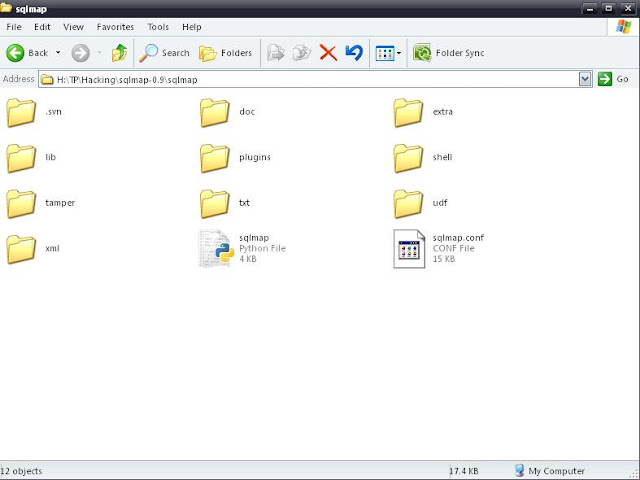
Task: Click the Copy To toolbar icon
Action: point(302,53)
